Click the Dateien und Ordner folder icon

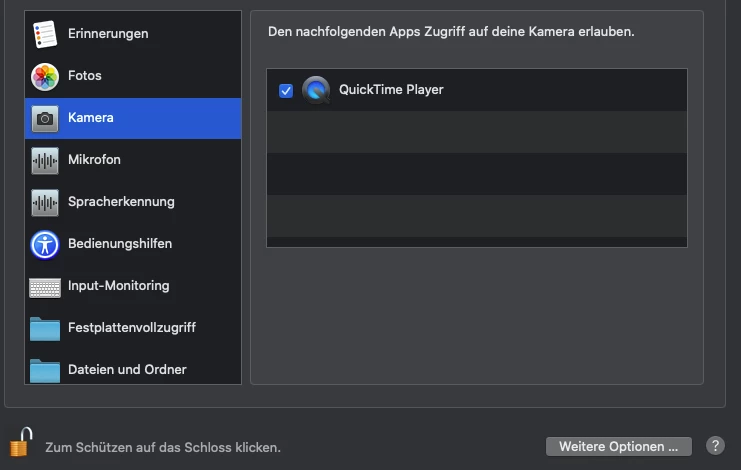pyautogui.click(x=45, y=371)
